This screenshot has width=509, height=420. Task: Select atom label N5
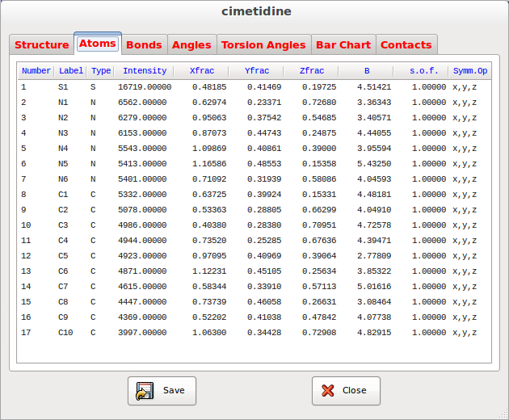[x=63, y=164]
